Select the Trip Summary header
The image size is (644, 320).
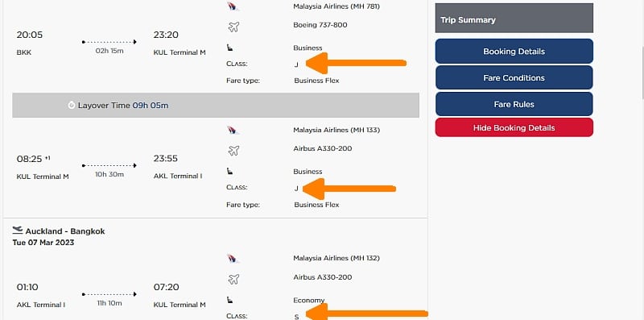[x=514, y=18]
